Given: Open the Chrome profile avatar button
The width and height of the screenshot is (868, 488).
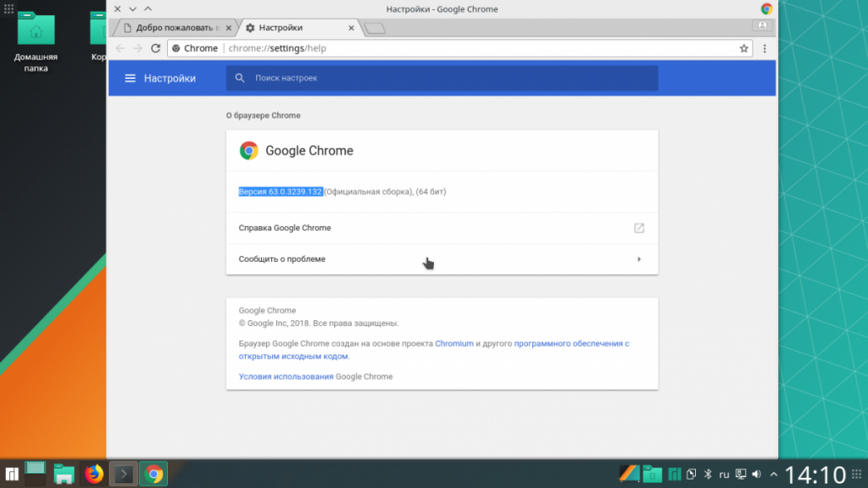Looking at the screenshot, I should tap(762, 26).
